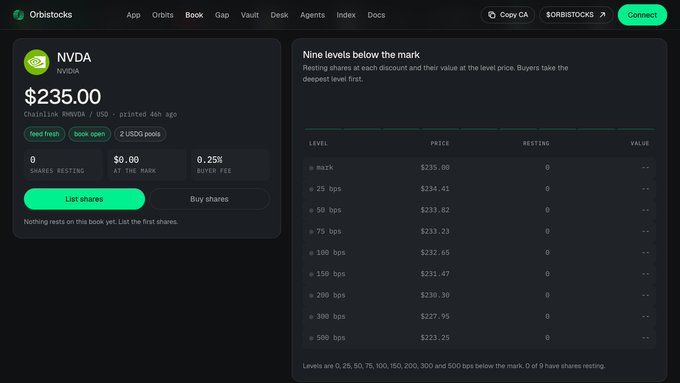This screenshot has height=383, width=680.
Task: Click the RESTING column header
Action: [x=536, y=144]
